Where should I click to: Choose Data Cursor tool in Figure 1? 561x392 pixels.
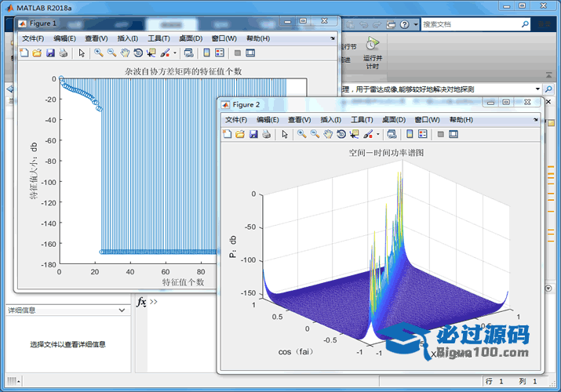point(151,53)
